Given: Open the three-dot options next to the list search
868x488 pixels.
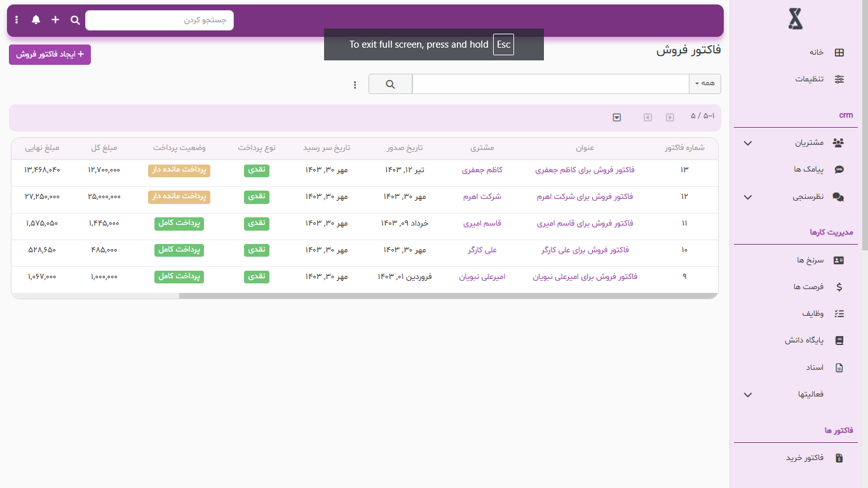Looking at the screenshot, I should click(355, 85).
